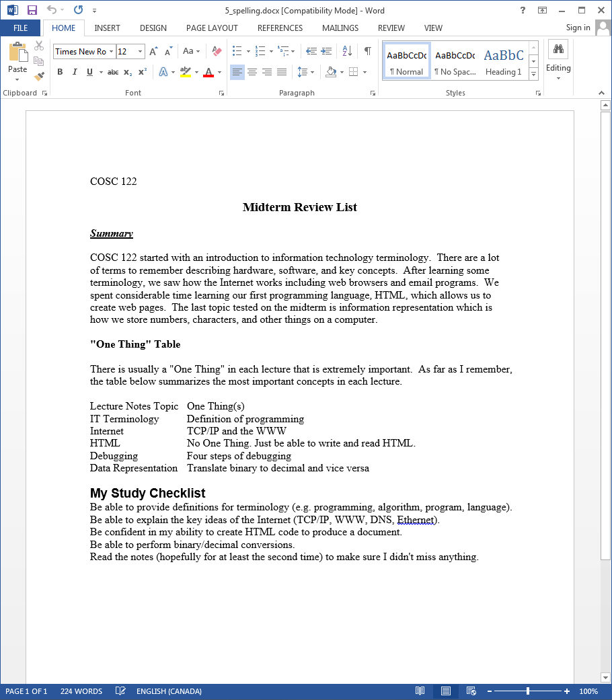
Task: Toggle Show/Hide paragraph marks
Action: click(x=368, y=51)
